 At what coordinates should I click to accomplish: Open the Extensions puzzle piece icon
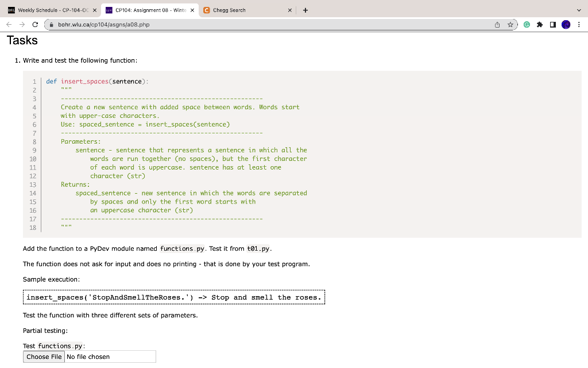539,25
